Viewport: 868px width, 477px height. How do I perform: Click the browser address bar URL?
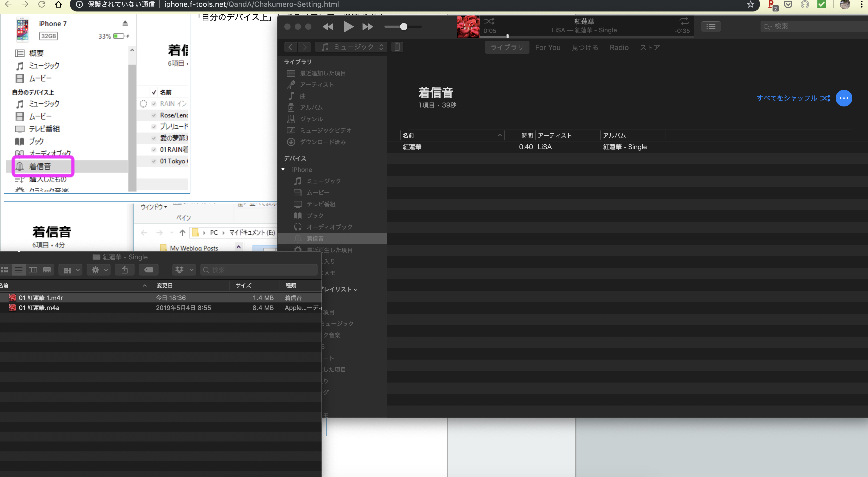[251, 4]
